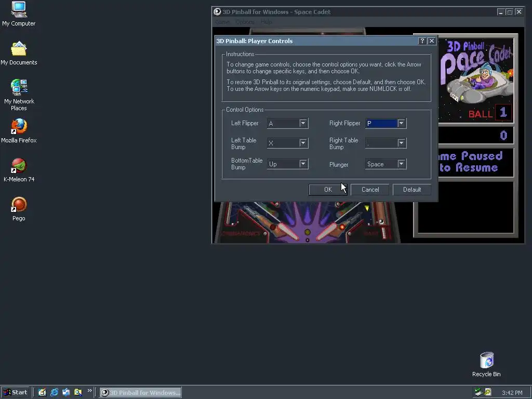Click 3D Pinball taskbar button
This screenshot has width=532, height=399.
pyautogui.click(x=140, y=393)
